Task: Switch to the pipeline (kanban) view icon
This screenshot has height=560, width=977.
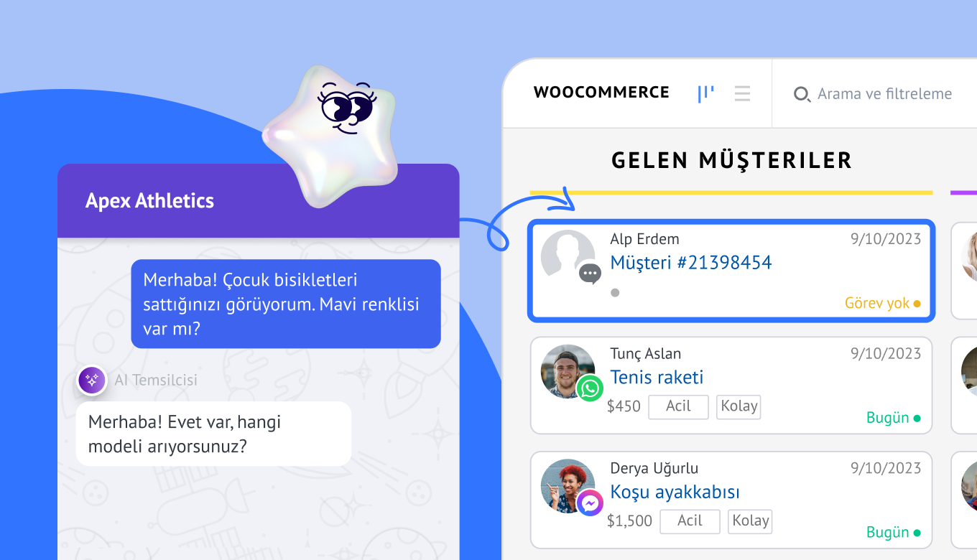Action: [x=705, y=93]
